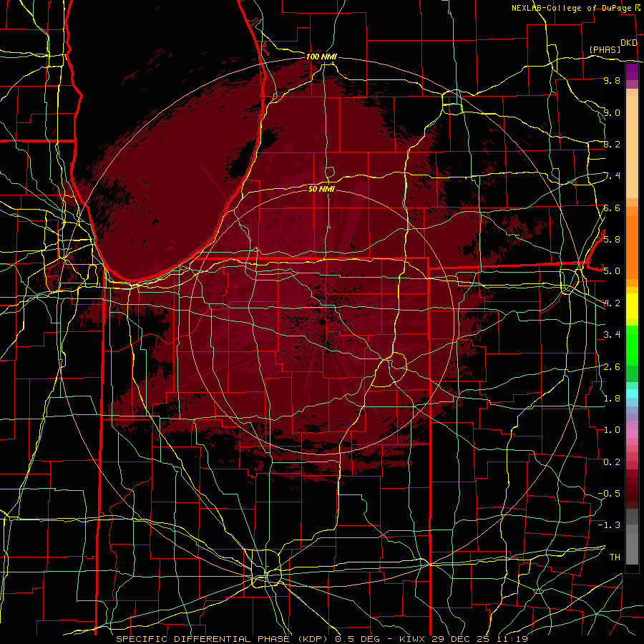The width and height of the screenshot is (644, 644).
Task: Click the KDP product caption at the bottom
Action: pos(321,639)
